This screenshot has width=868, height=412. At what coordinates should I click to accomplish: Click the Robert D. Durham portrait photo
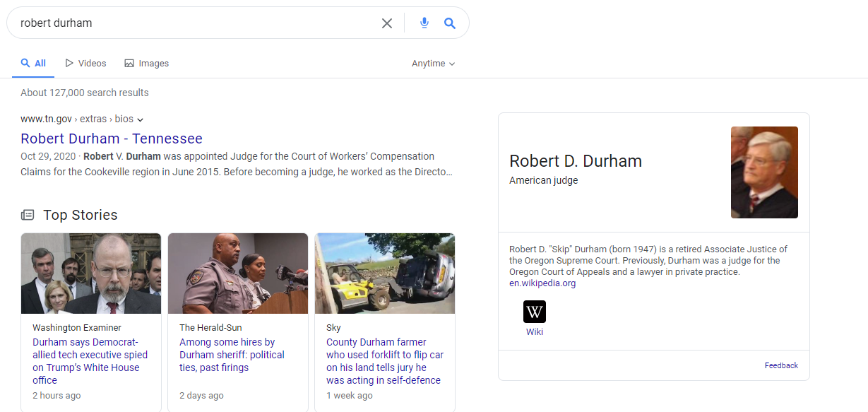tap(764, 172)
